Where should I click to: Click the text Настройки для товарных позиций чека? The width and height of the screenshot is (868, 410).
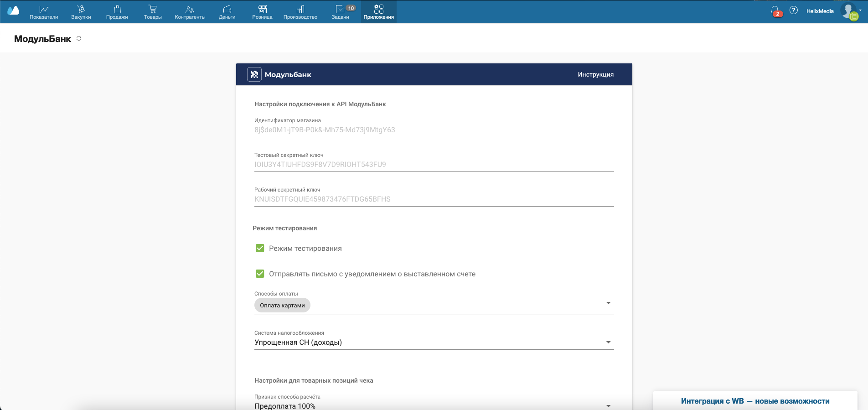[314, 380]
